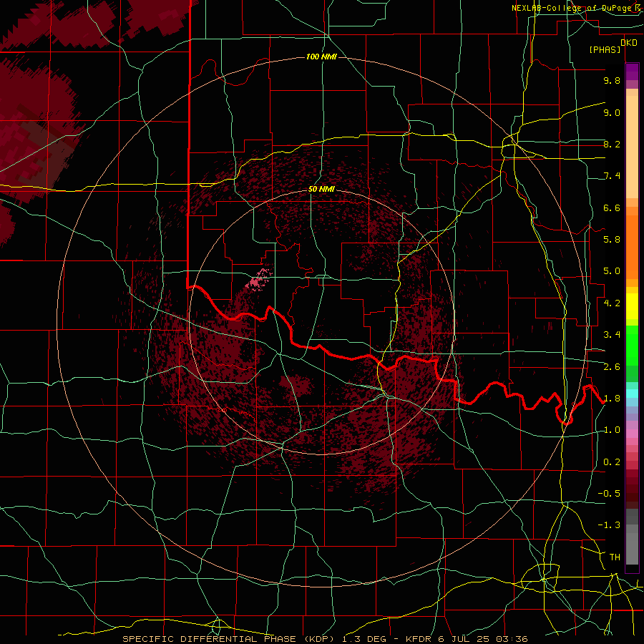Pick the pale peach band in the color bar
Image resolution: width=644 pixels, height=644 pixels.
click(x=632, y=147)
